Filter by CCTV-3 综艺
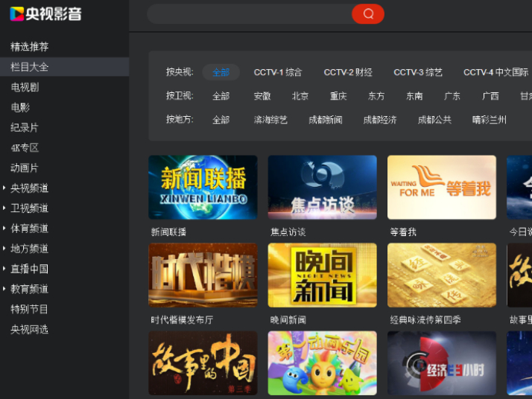532x399 pixels. (418, 72)
